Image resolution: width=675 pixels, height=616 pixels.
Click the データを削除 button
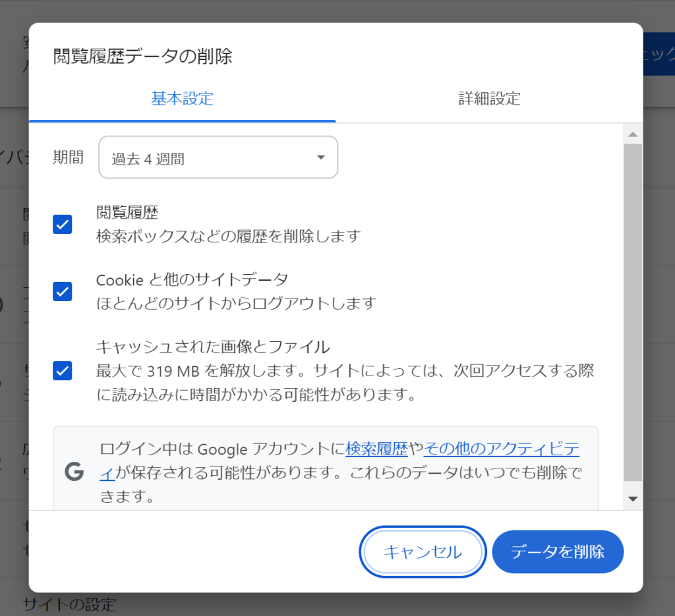[558, 552]
